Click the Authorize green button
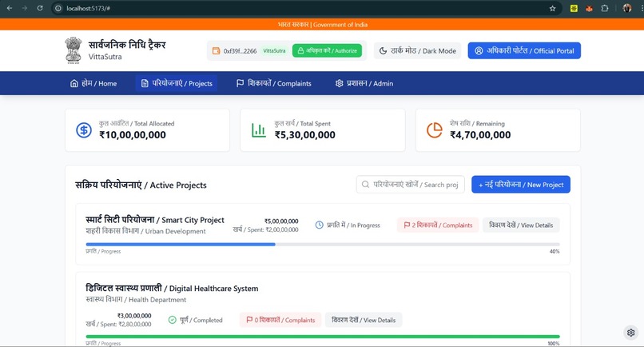The image size is (644, 347). point(327,50)
